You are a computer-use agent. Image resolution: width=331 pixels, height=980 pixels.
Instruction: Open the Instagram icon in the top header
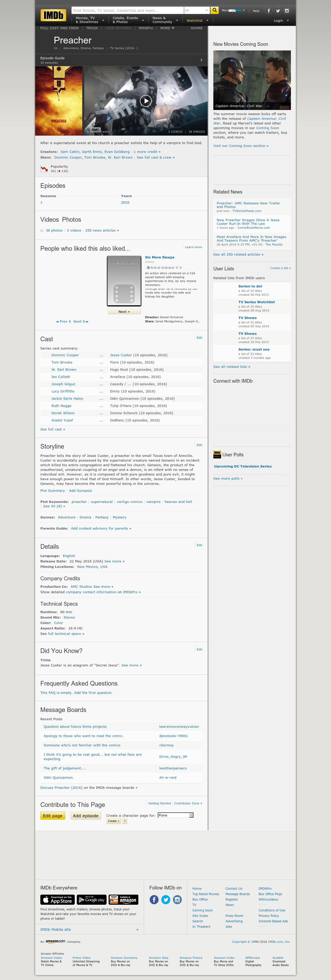point(287,11)
